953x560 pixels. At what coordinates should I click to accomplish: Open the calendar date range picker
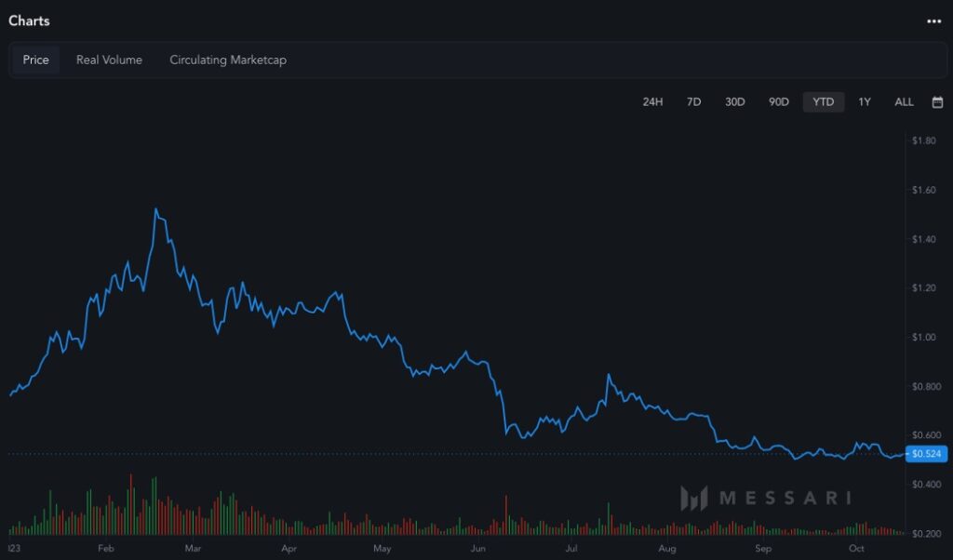click(x=937, y=102)
